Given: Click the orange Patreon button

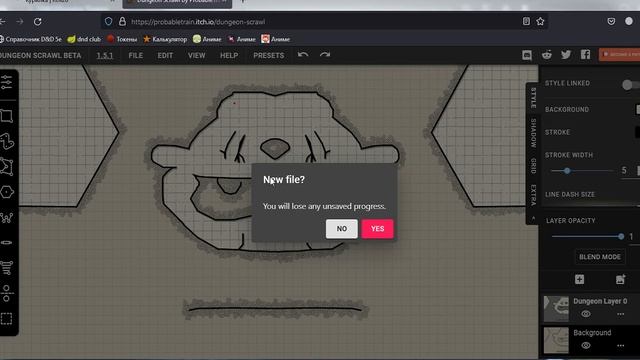Looking at the screenshot, I should click(619, 54).
